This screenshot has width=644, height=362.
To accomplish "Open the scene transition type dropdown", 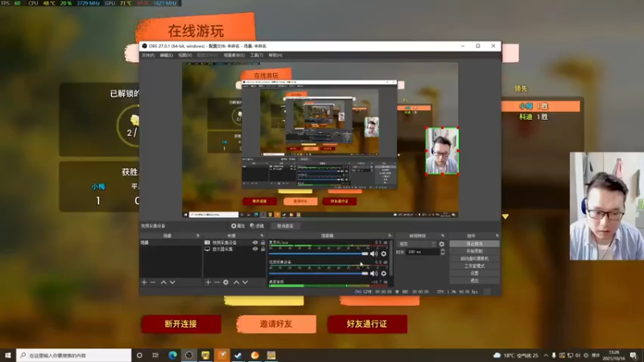I will coord(416,244).
